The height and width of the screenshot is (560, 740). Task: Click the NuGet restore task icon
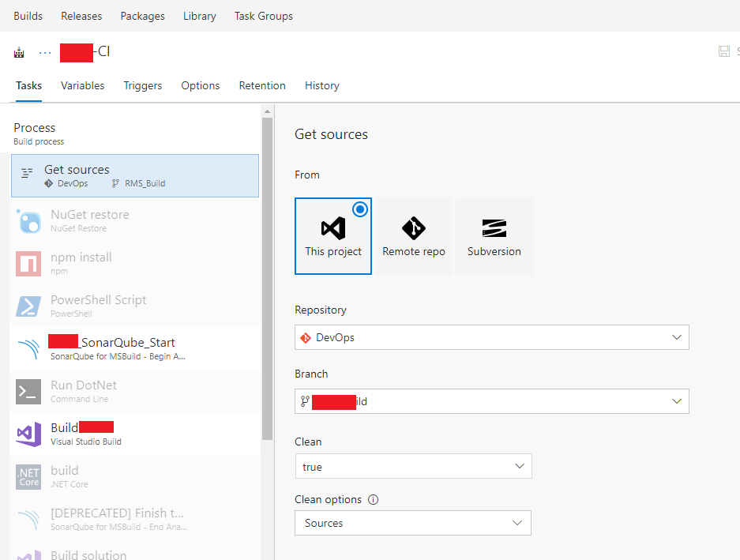(28, 221)
